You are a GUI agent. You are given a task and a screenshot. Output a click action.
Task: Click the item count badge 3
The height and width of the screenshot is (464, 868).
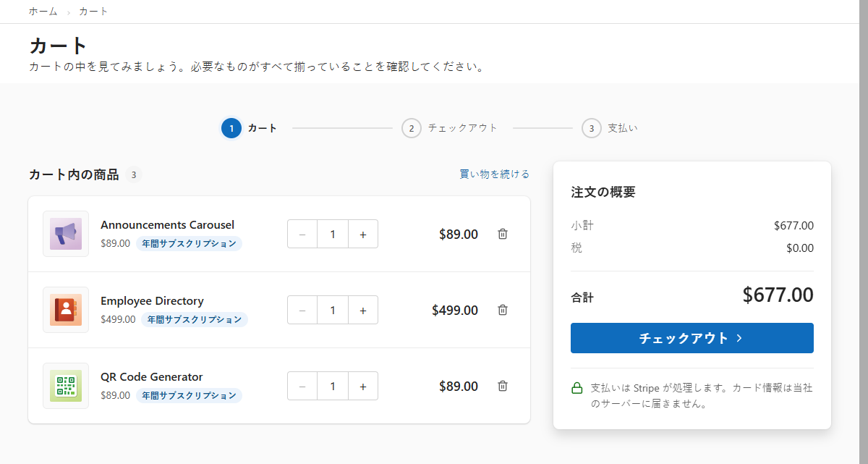click(133, 174)
